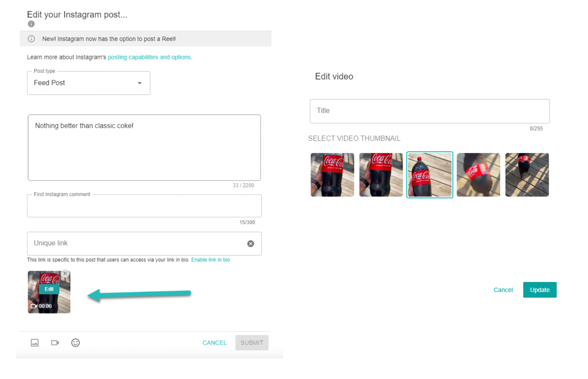Click the SUBMIT button
Screen dimensions: 588x379
[x=252, y=343]
